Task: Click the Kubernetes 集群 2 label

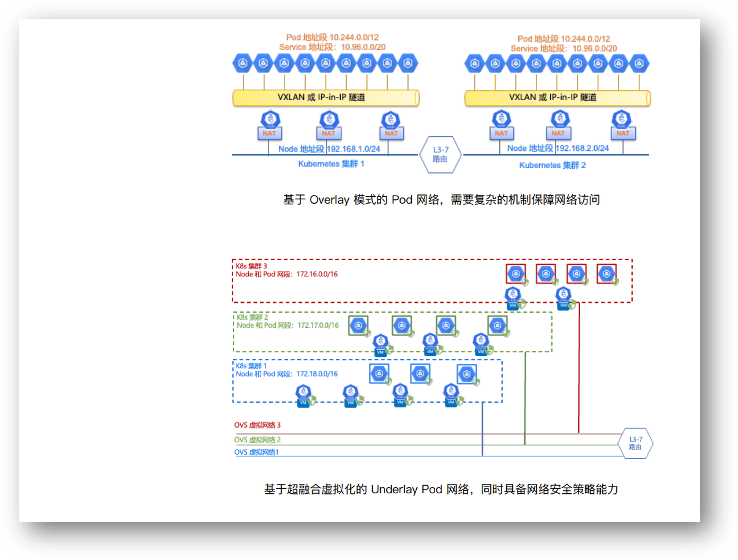Action: pyautogui.click(x=553, y=165)
